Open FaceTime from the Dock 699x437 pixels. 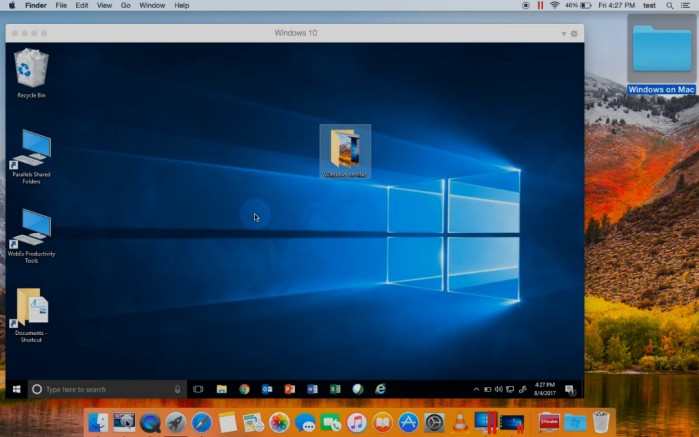pyautogui.click(x=331, y=422)
